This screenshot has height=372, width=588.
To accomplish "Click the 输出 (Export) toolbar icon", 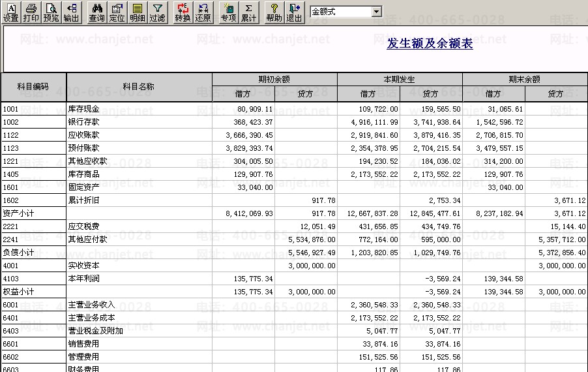I will coord(71,12).
